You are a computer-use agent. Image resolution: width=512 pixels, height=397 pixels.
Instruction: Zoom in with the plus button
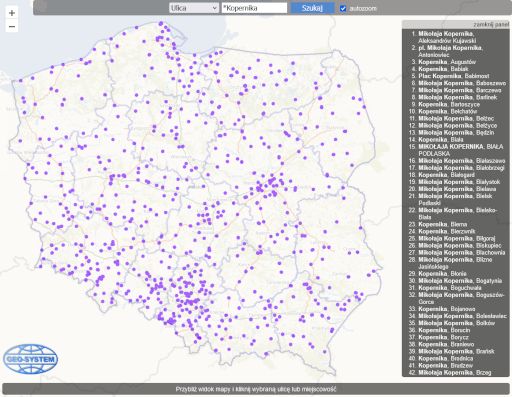click(x=12, y=13)
